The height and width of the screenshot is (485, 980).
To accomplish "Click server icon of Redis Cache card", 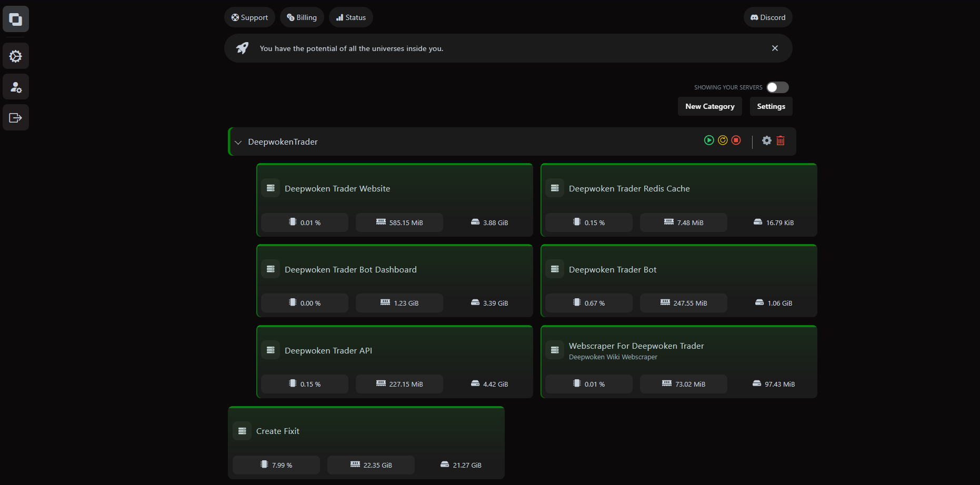I will [555, 188].
